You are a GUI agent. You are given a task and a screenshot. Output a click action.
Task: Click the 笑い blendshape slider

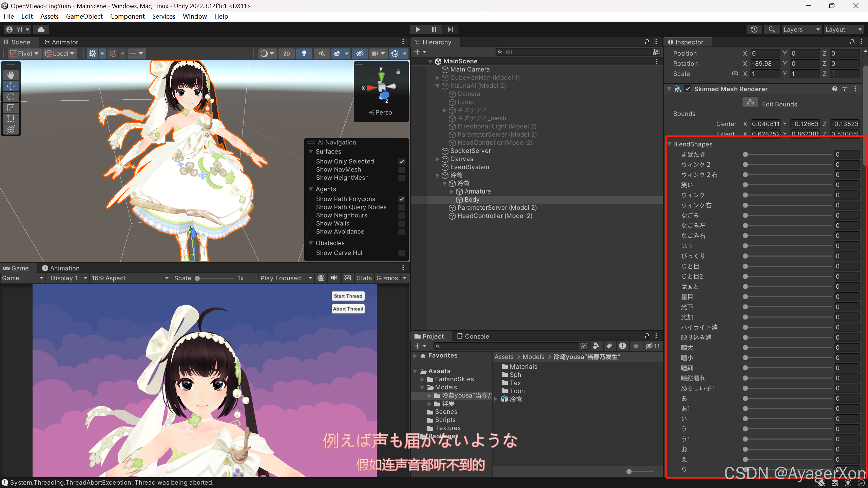coord(788,185)
